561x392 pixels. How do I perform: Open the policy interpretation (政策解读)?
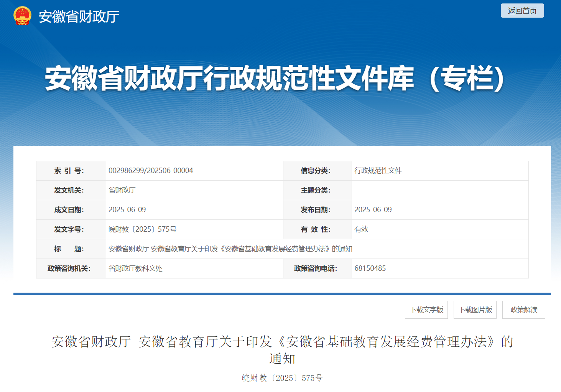[x=524, y=310]
